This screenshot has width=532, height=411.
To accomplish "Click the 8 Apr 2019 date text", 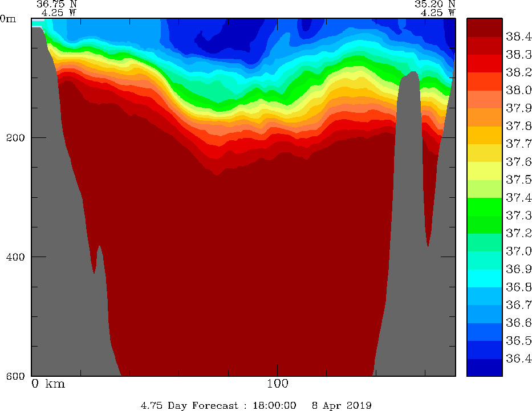I will click(x=342, y=405).
